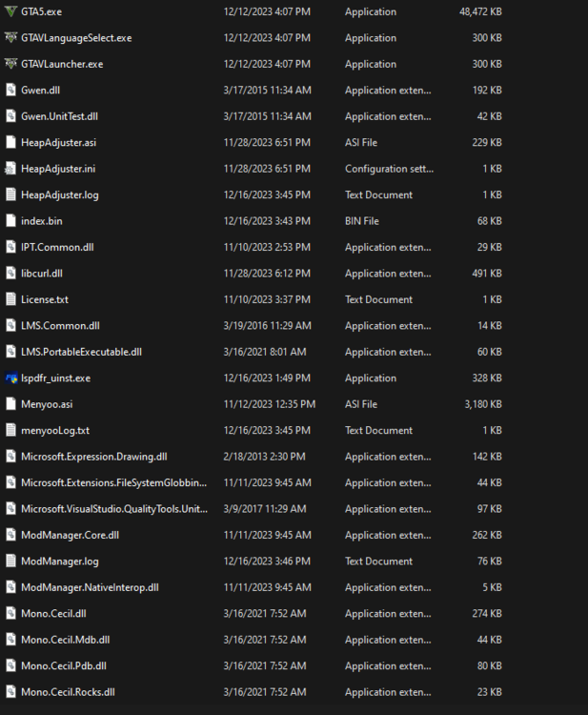Click the ModManager.NativeInterop.dll file icon

pos(10,587)
